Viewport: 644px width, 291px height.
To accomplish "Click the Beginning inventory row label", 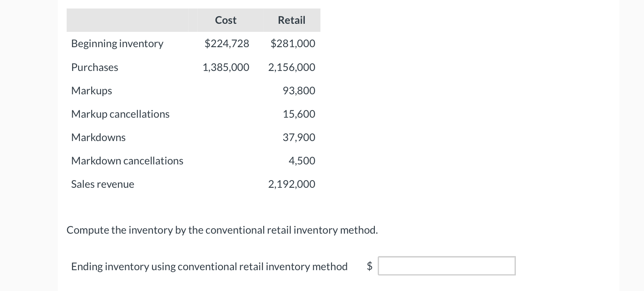I will click(x=117, y=43).
